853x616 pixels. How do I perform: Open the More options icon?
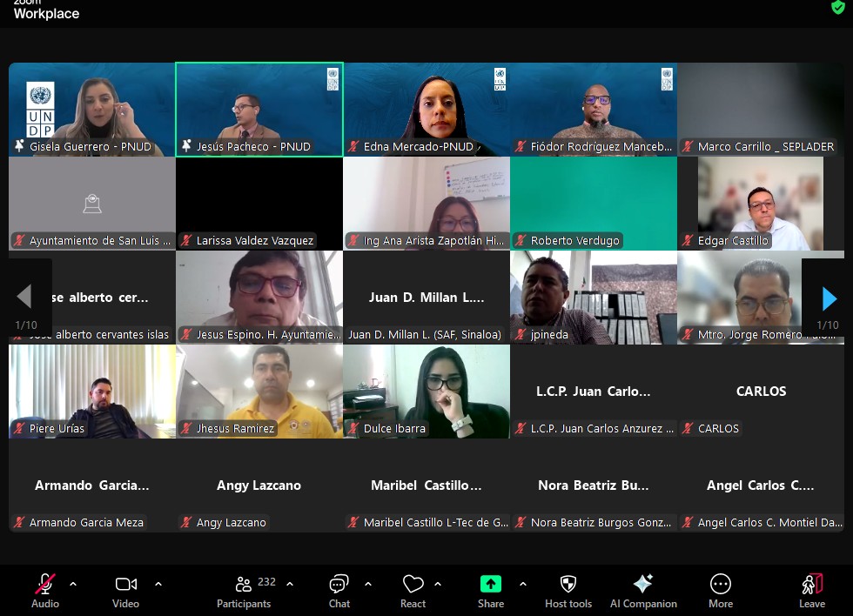pyautogui.click(x=721, y=584)
